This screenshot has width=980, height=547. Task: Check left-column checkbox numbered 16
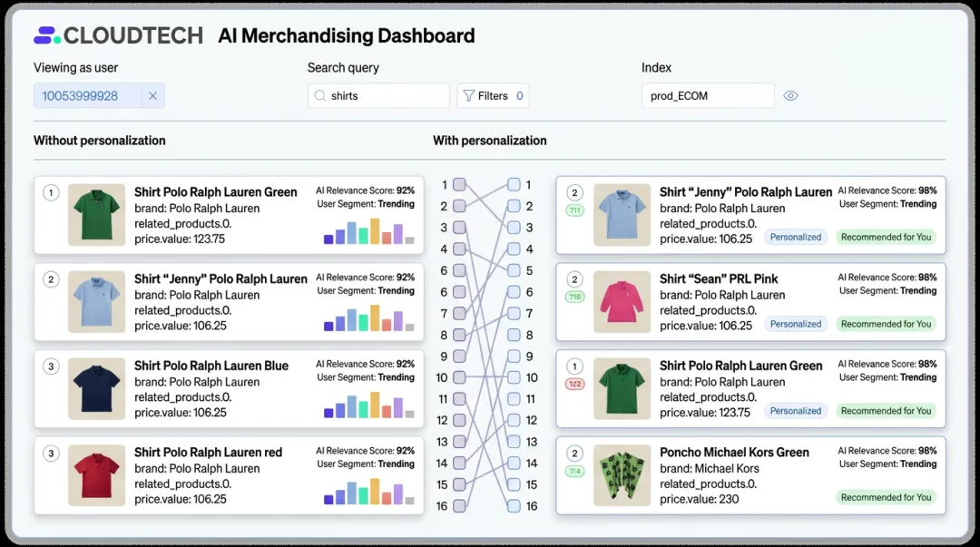pos(459,506)
